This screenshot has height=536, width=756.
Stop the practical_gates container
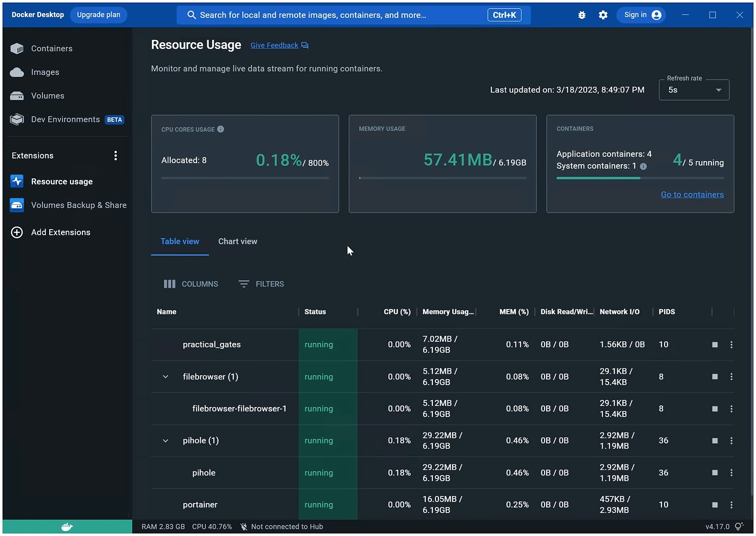715,344
